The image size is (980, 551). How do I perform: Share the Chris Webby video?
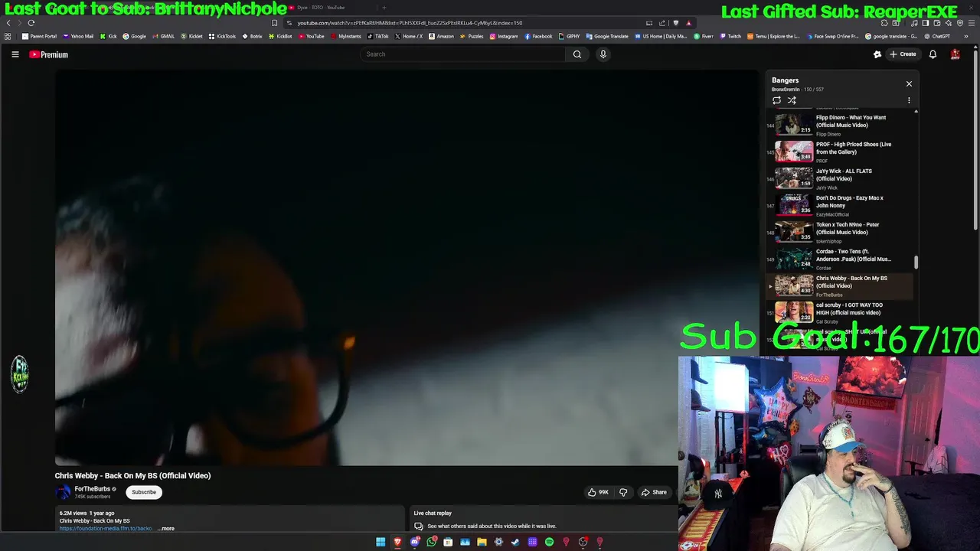pyautogui.click(x=654, y=492)
